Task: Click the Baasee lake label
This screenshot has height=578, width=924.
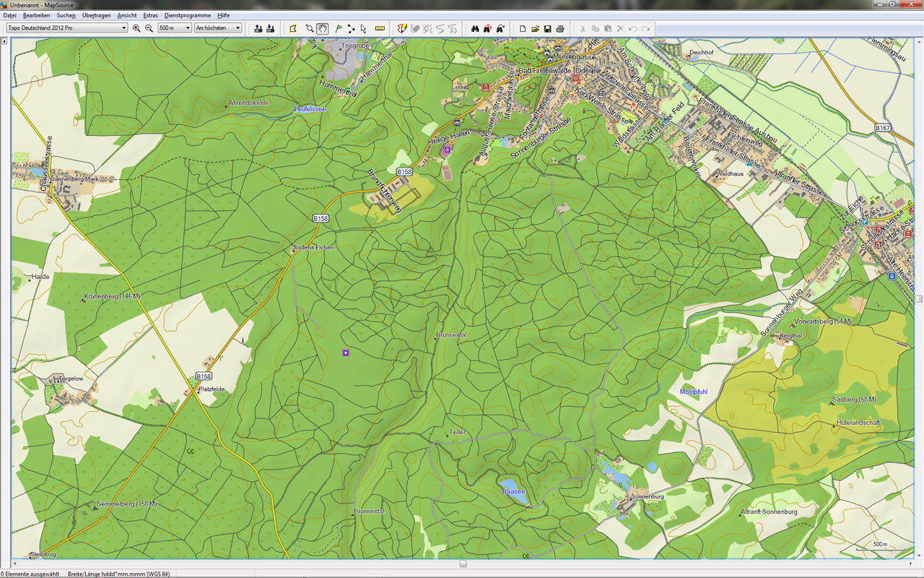Action: click(513, 491)
